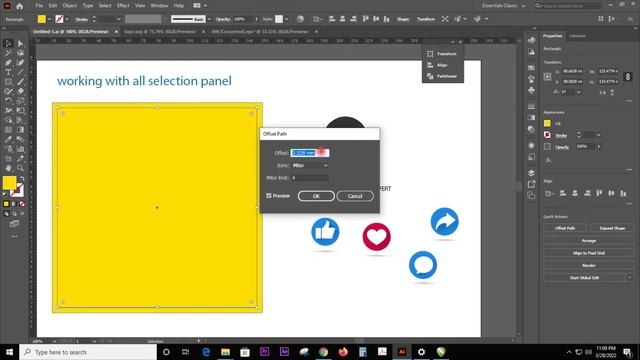The height and width of the screenshot is (360, 640).
Task: Open the stroke weight dropdown in control bar
Action: (x=119, y=19)
